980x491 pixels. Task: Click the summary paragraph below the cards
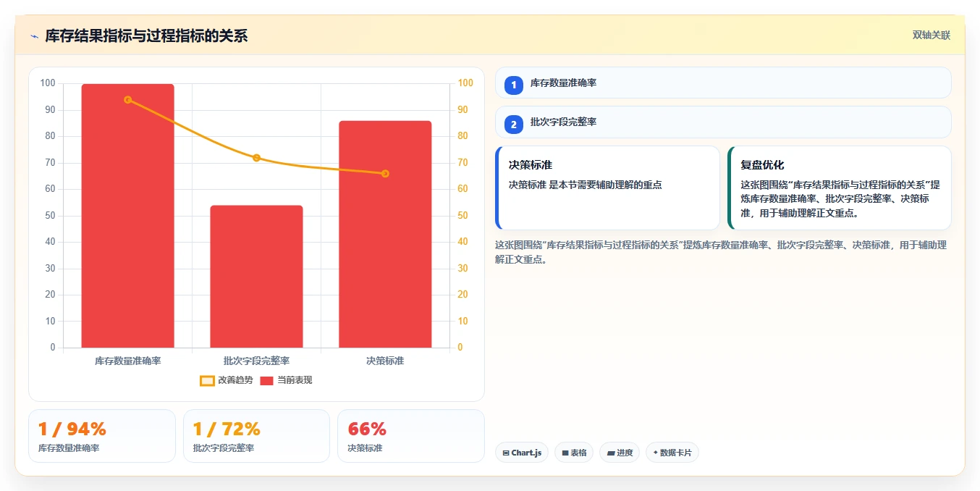coord(721,252)
